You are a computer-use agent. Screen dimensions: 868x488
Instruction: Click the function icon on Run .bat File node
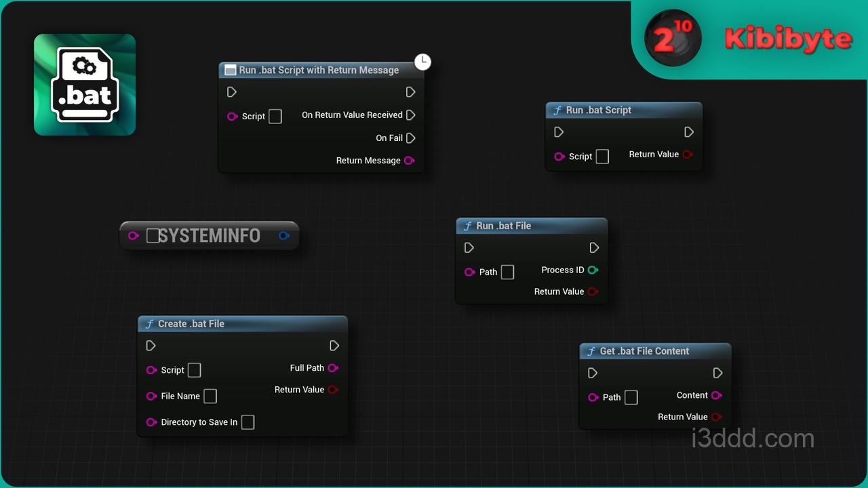click(467, 226)
